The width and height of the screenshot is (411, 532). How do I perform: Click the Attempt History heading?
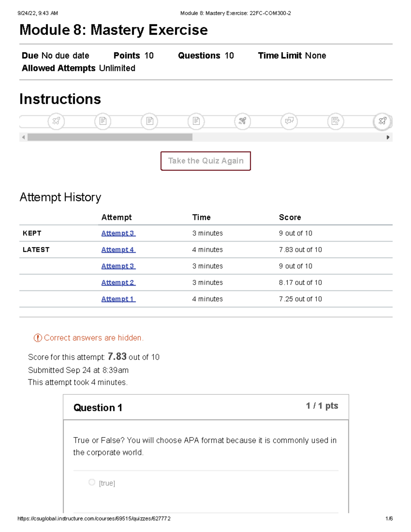60,197
